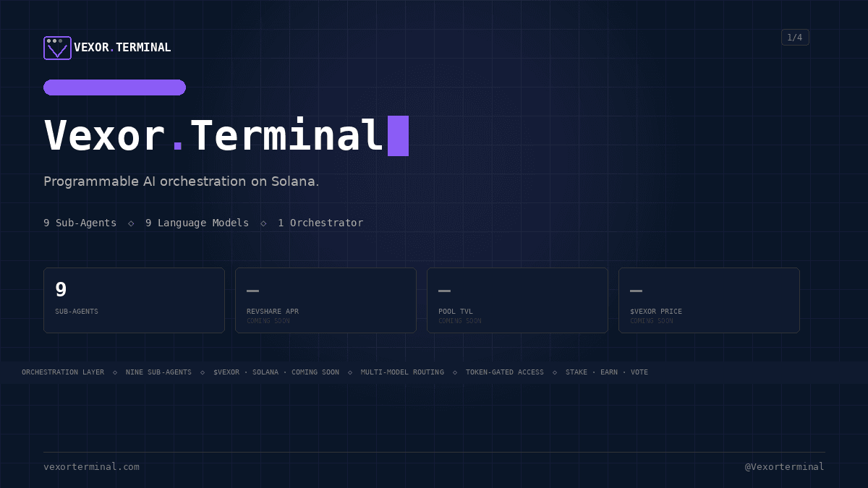868x488 pixels.
Task: Open the $VEXOR Price stat card
Action: coord(709,300)
